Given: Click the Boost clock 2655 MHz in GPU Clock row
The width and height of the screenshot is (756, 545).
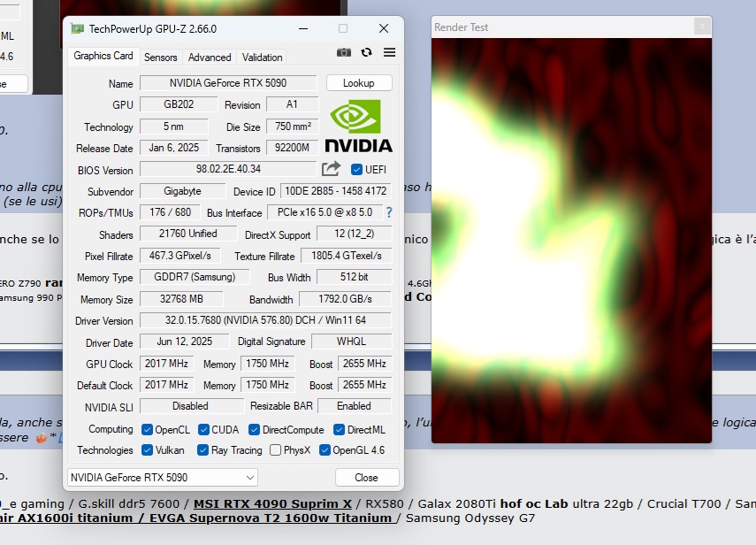Looking at the screenshot, I should [x=364, y=364].
